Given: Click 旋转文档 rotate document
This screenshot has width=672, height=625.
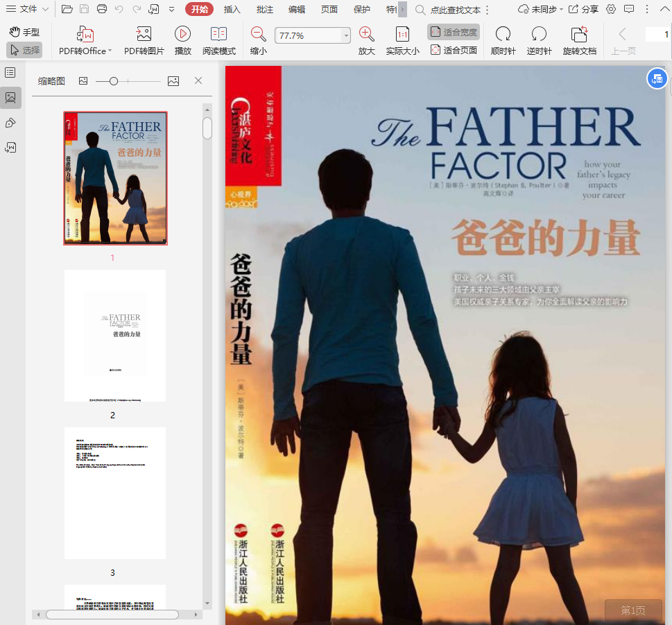Looking at the screenshot, I should click(x=580, y=41).
